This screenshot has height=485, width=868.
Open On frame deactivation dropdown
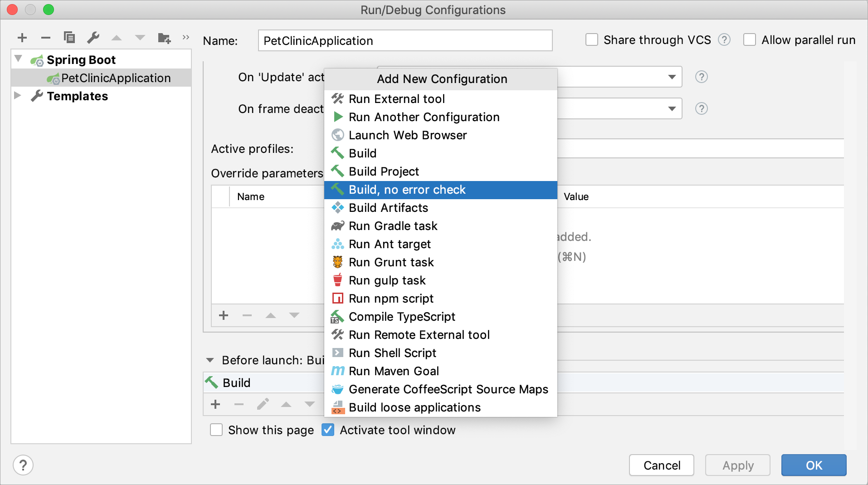coord(672,108)
